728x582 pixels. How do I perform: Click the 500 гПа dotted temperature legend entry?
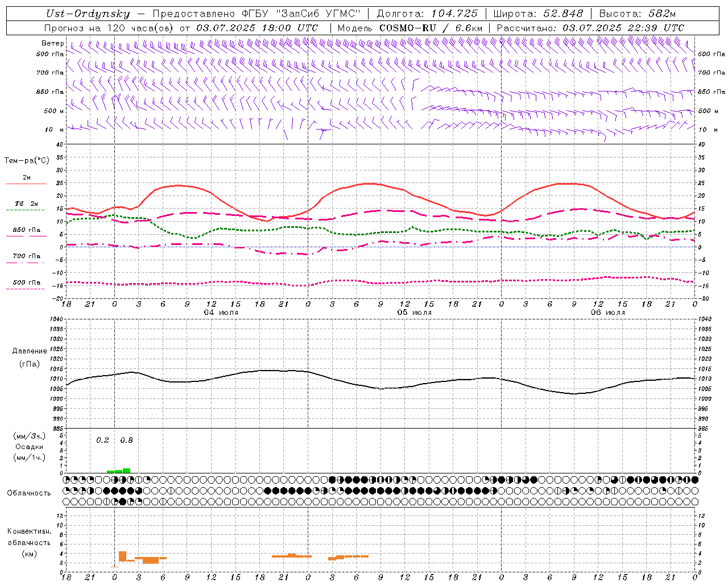pyautogui.click(x=26, y=284)
